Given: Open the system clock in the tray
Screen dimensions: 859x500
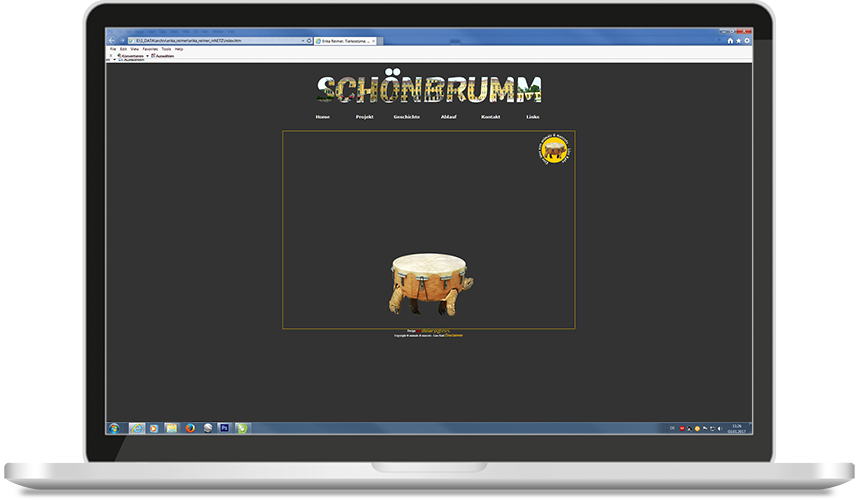Looking at the screenshot, I should point(736,428).
